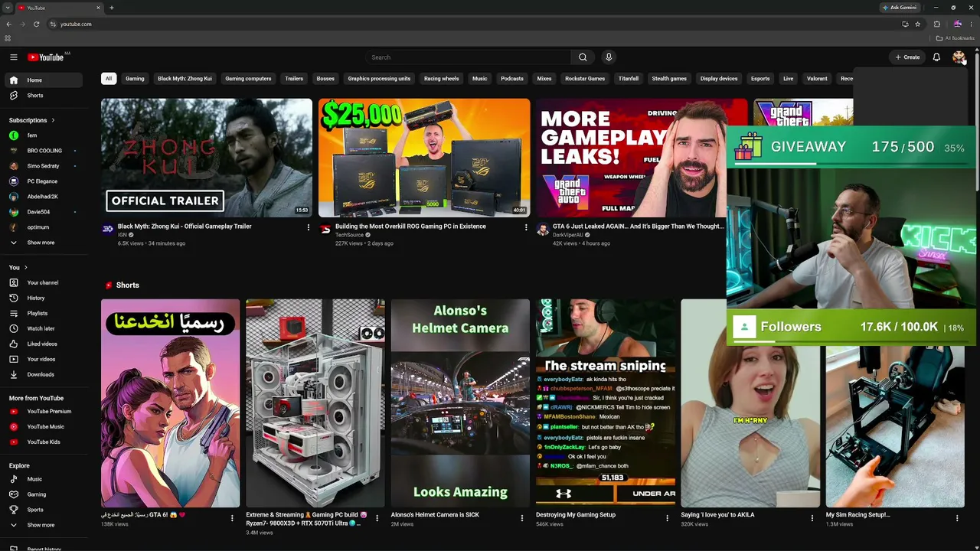Play the Zhong Kui Official Trailer thumbnail
The image size is (980, 551).
point(207,158)
